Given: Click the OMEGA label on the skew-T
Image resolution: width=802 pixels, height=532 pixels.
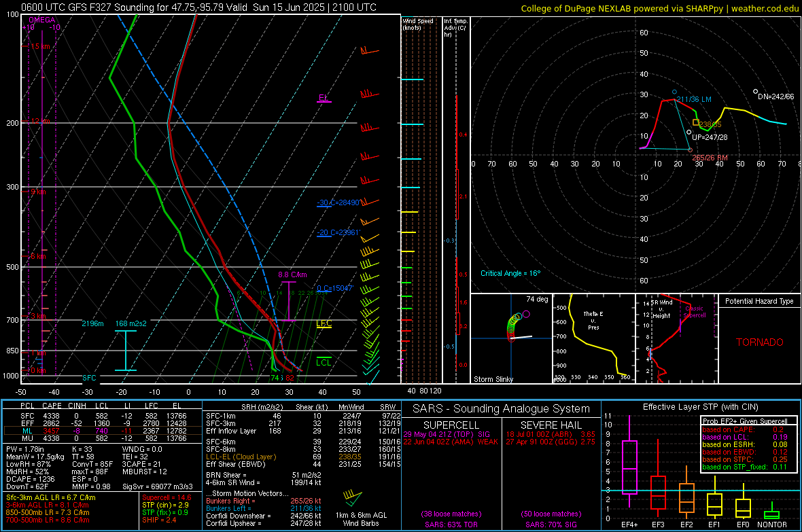Looking at the screenshot, I should pyautogui.click(x=42, y=20).
